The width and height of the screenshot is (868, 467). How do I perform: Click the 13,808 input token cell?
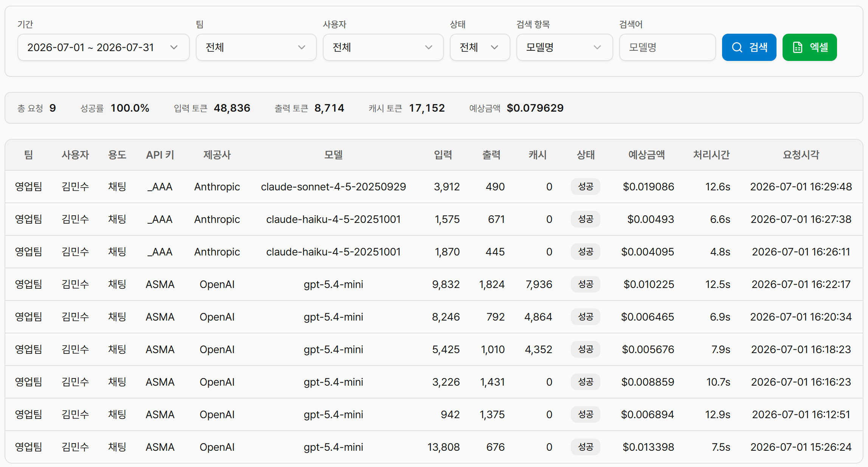[x=443, y=447]
